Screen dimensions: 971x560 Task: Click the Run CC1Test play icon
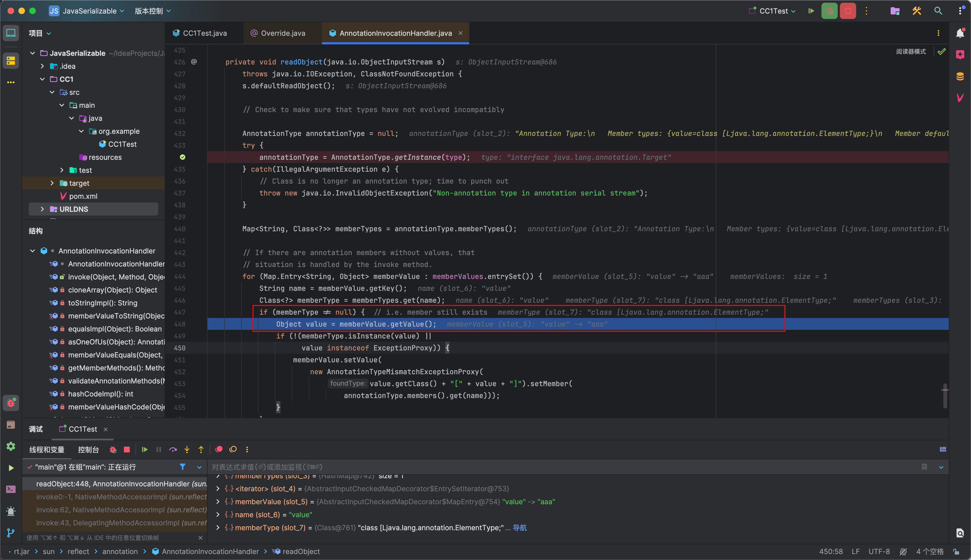(x=811, y=11)
